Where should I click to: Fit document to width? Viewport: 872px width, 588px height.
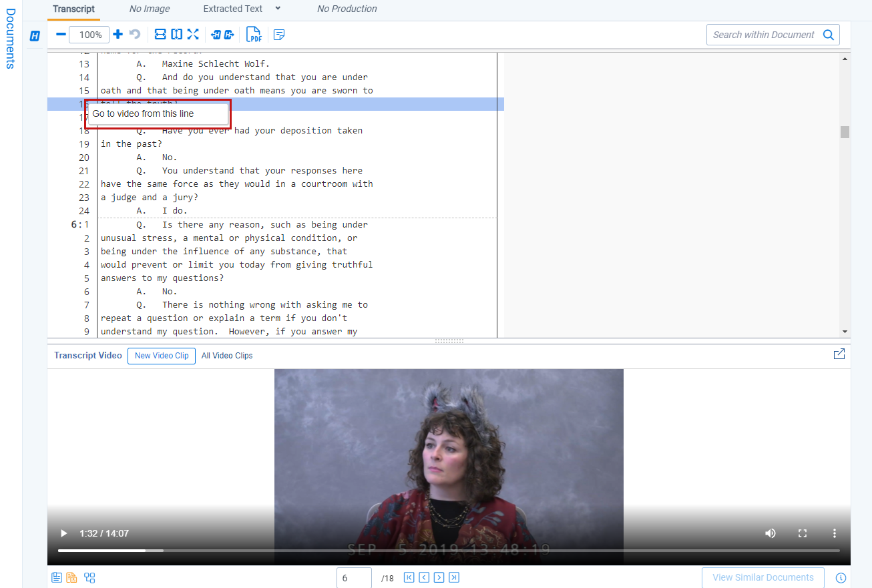pos(160,34)
